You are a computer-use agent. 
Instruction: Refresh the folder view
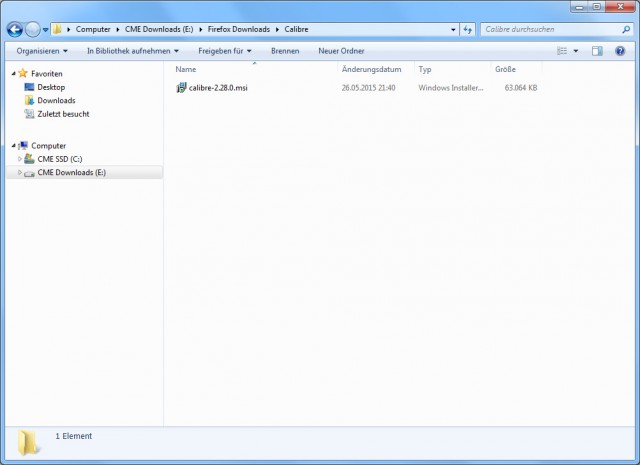coord(468,29)
